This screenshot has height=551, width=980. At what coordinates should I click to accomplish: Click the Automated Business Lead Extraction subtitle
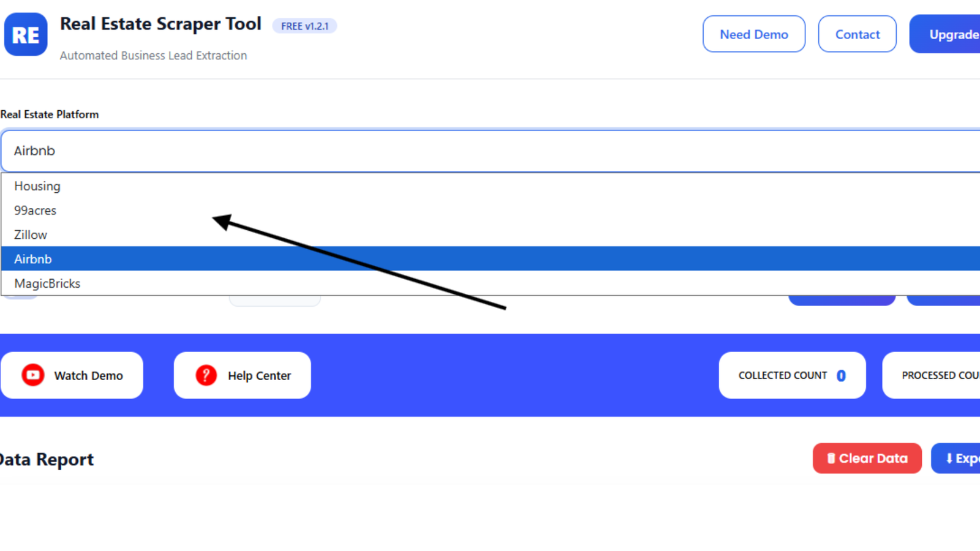(153, 56)
